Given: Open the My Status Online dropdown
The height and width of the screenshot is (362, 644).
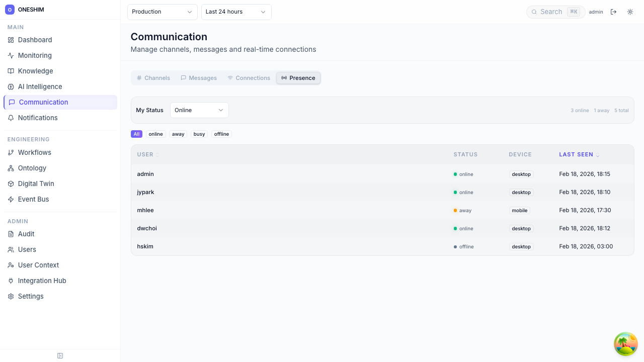Looking at the screenshot, I should (x=199, y=110).
